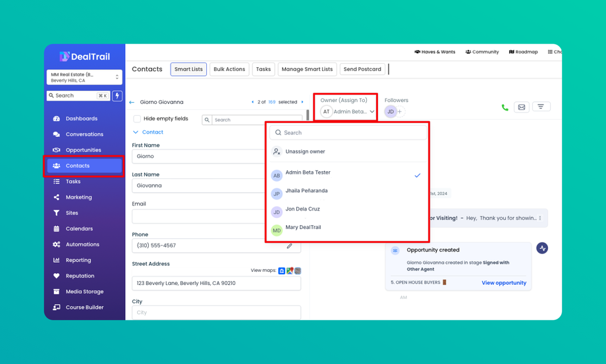Viewport: 606px width, 364px height.
Task: Open the Tasks tab in Contacts header
Action: [x=263, y=69]
